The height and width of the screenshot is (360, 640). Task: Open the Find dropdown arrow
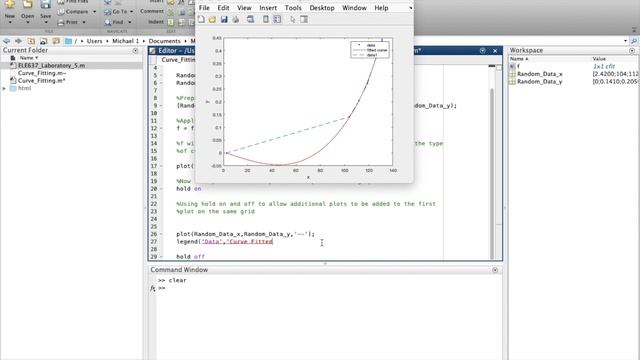129,22
